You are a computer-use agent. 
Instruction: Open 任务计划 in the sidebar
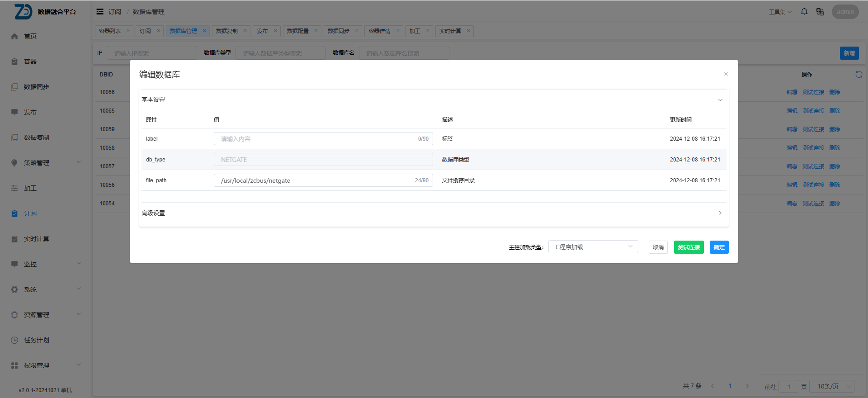[x=36, y=340]
